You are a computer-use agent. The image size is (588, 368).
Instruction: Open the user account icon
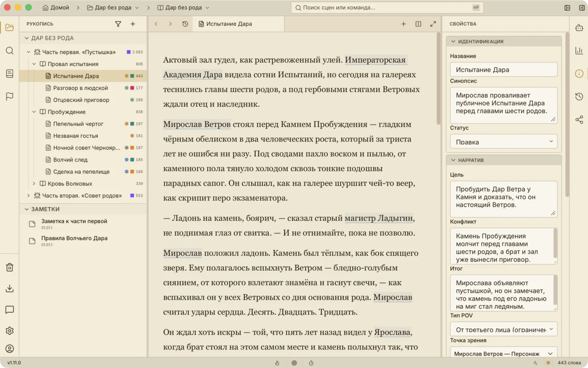pos(9,349)
